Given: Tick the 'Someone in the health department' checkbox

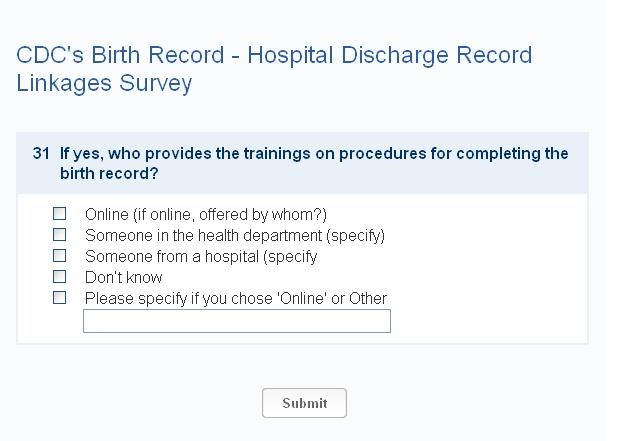Looking at the screenshot, I should tap(60, 235).
